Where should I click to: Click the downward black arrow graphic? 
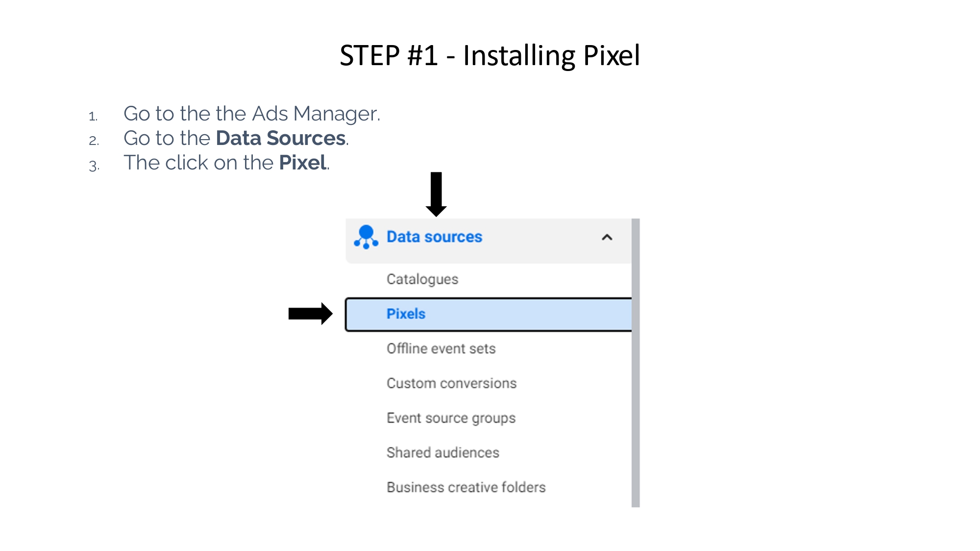pyautogui.click(x=436, y=194)
